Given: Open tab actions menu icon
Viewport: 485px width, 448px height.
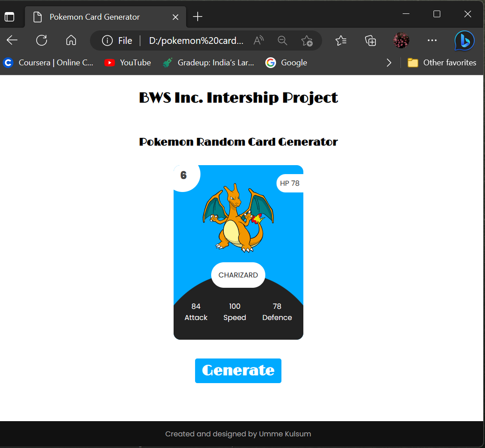Looking at the screenshot, I should click(x=9, y=17).
